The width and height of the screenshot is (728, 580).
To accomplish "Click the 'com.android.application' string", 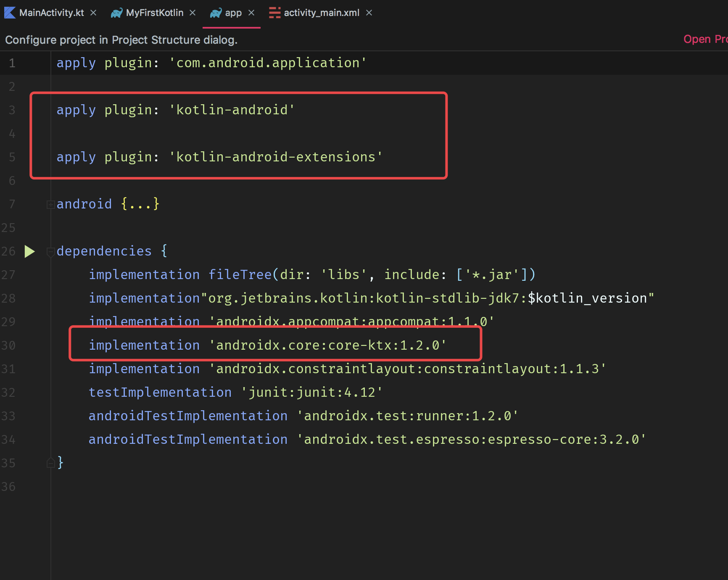I will (268, 63).
